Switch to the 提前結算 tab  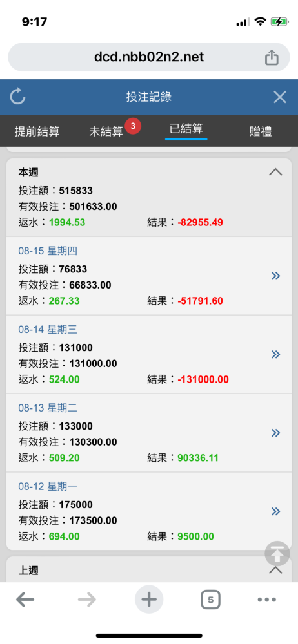pyautogui.click(x=37, y=131)
